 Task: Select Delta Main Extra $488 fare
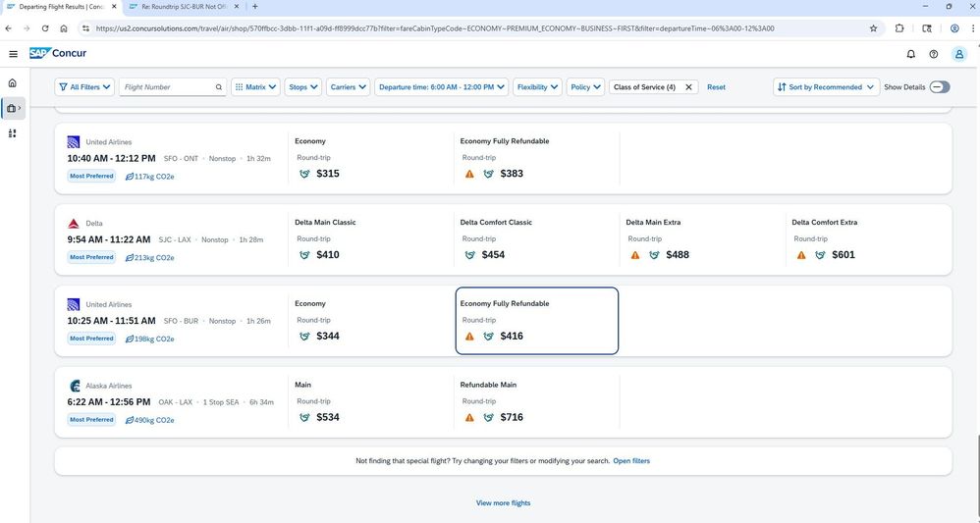(702, 239)
